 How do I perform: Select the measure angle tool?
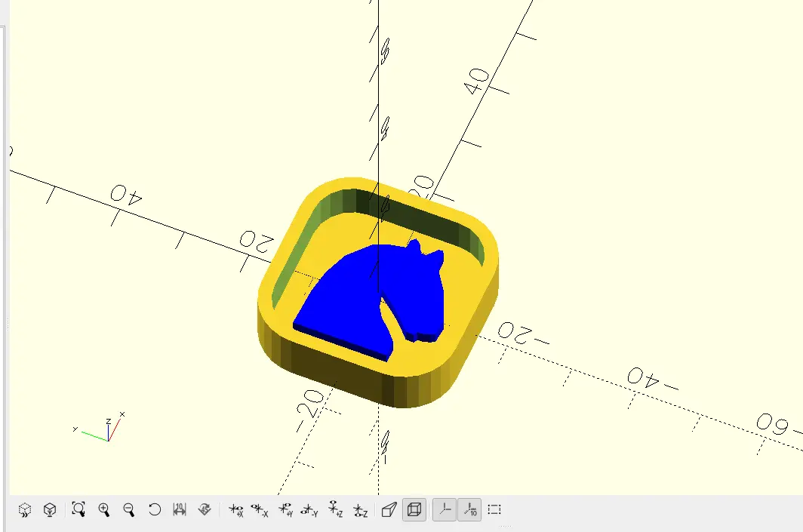point(205,509)
